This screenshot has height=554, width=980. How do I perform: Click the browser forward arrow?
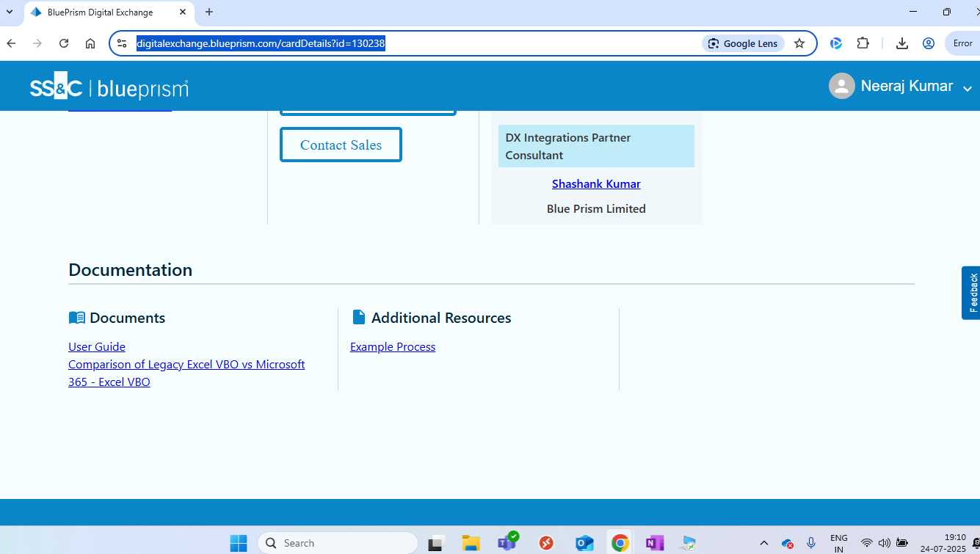tap(37, 43)
